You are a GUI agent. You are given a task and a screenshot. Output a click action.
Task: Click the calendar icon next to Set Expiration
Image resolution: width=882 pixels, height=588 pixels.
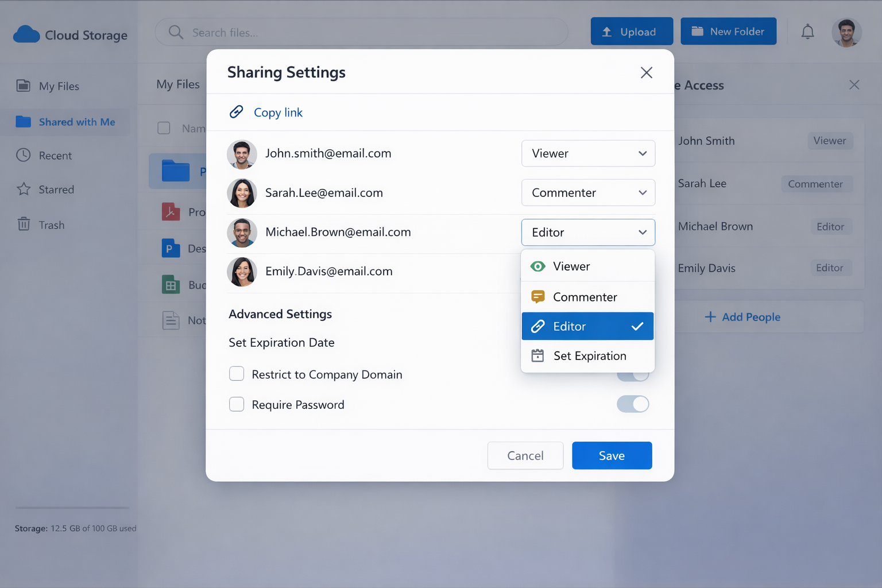pyautogui.click(x=537, y=356)
